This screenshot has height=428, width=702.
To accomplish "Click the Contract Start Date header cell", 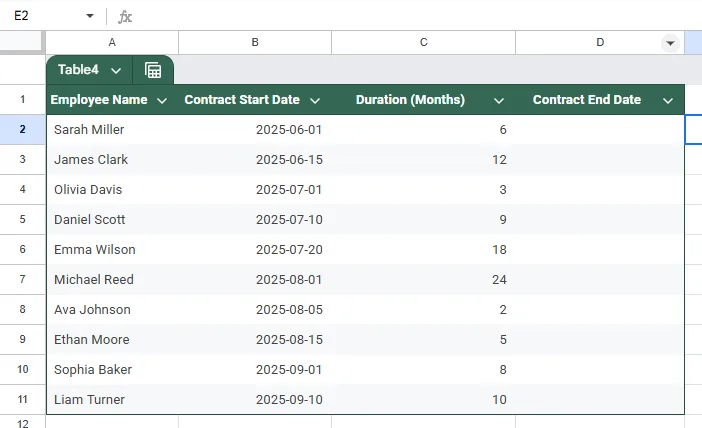I will [x=255, y=99].
